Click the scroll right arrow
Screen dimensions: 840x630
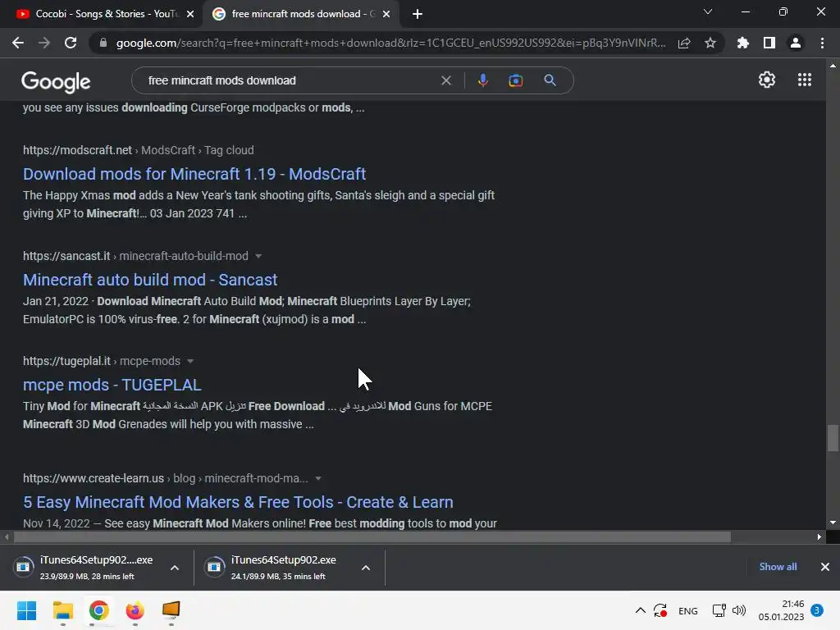tap(819, 536)
